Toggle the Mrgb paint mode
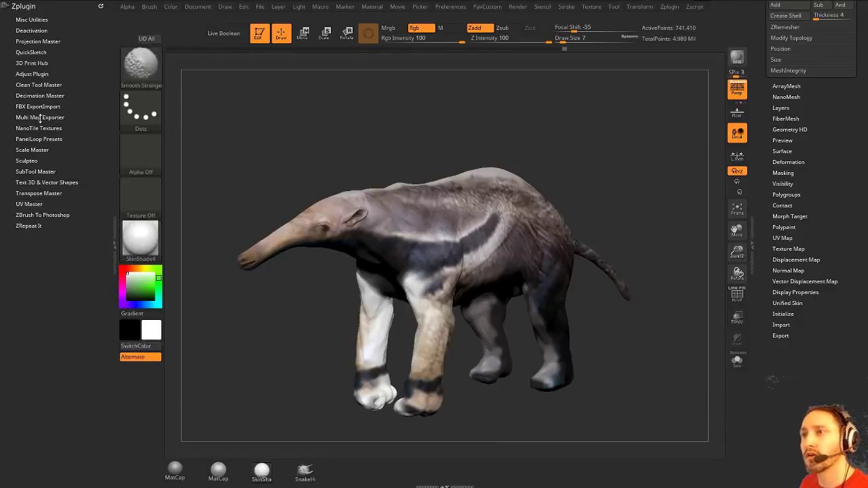 (389, 28)
